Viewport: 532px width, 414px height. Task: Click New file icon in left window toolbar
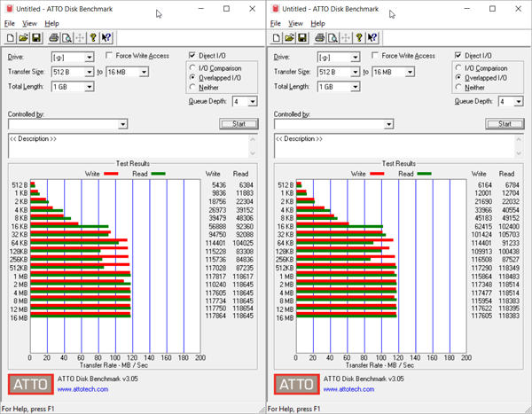[x=11, y=37]
